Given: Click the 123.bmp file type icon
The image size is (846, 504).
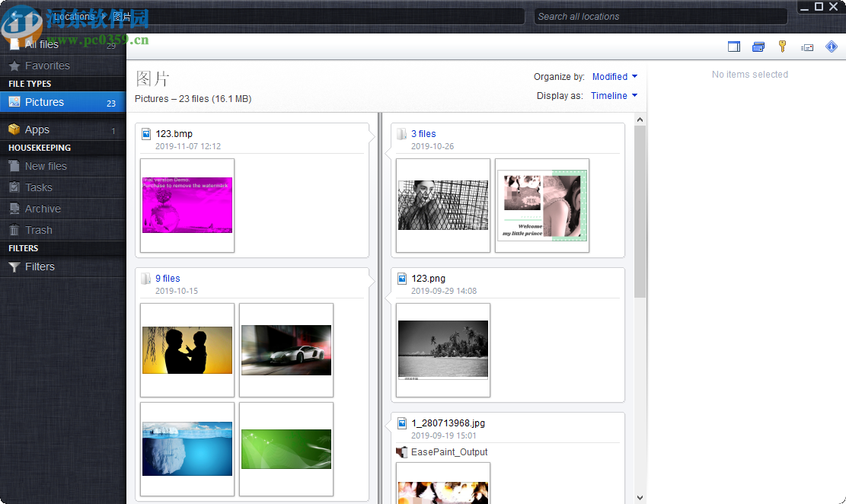Looking at the screenshot, I should point(145,134).
